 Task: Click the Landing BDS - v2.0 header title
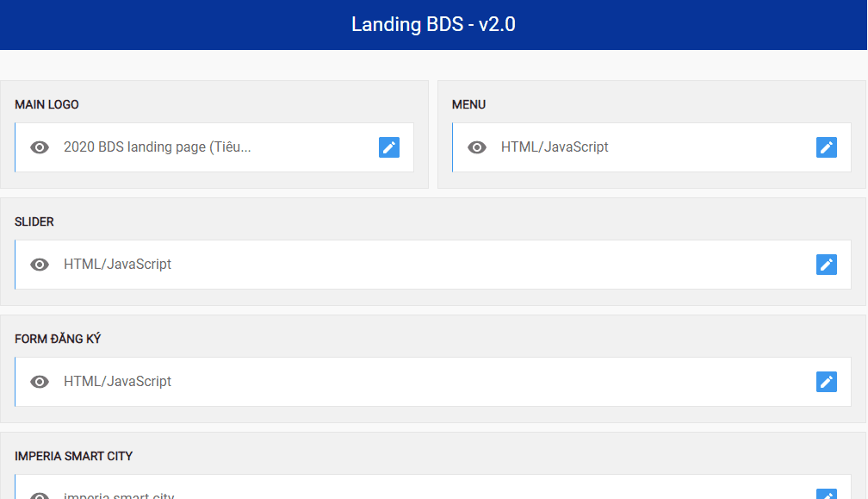pyautogui.click(x=433, y=24)
